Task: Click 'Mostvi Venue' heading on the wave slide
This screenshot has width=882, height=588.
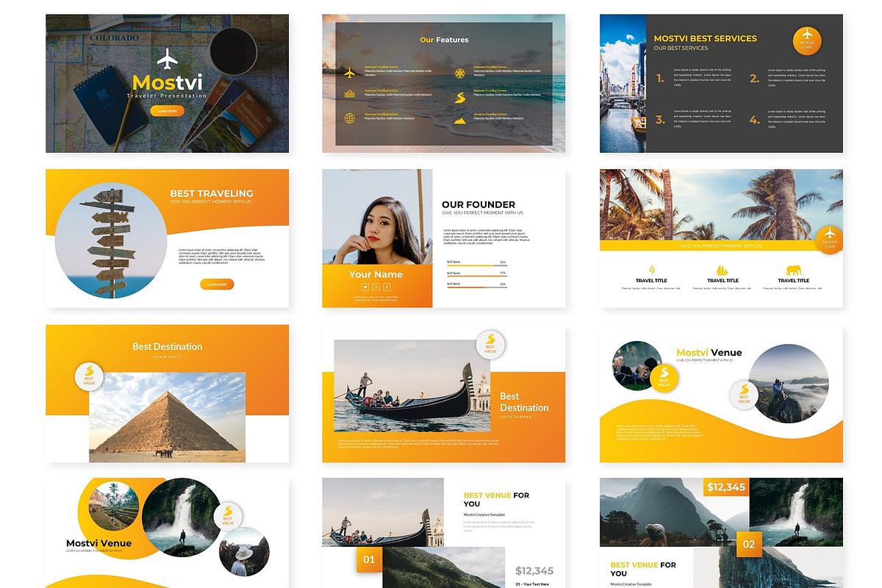Action: point(709,353)
